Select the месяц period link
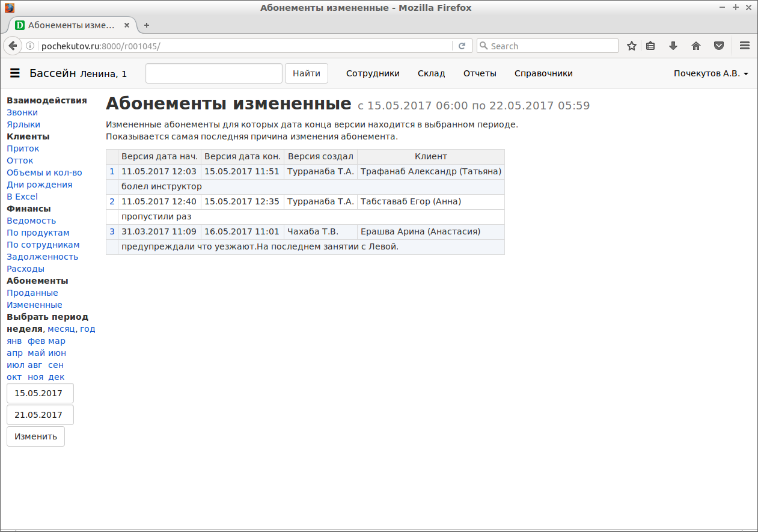 coord(61,329)
